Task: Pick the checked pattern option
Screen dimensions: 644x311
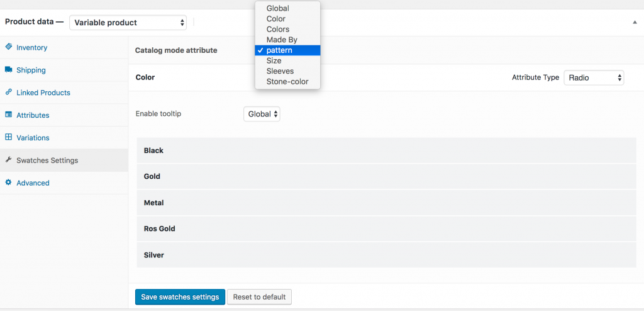Action: 279,50
